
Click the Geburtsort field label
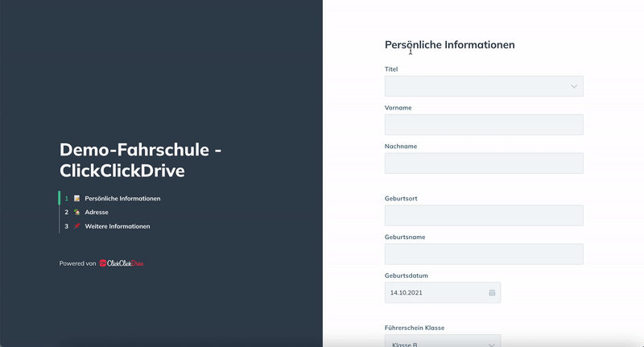pos(401,198)
